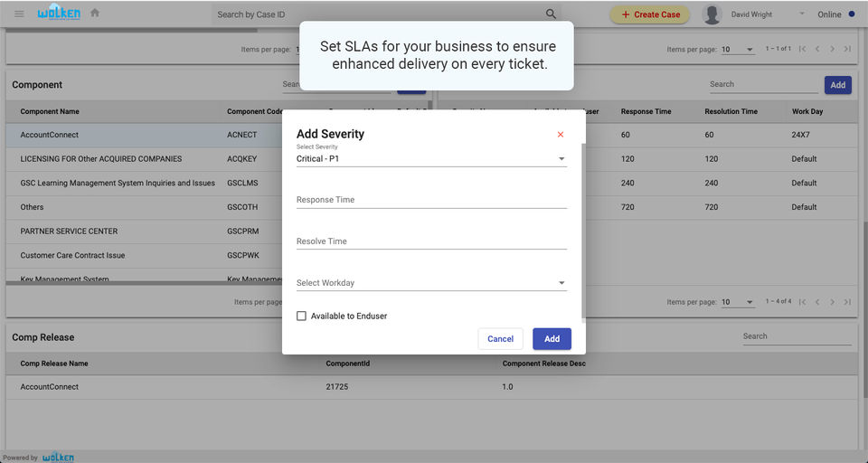868x463 pixels.
Task: Click into the Resolve Time field
Action: pos(431,241)
